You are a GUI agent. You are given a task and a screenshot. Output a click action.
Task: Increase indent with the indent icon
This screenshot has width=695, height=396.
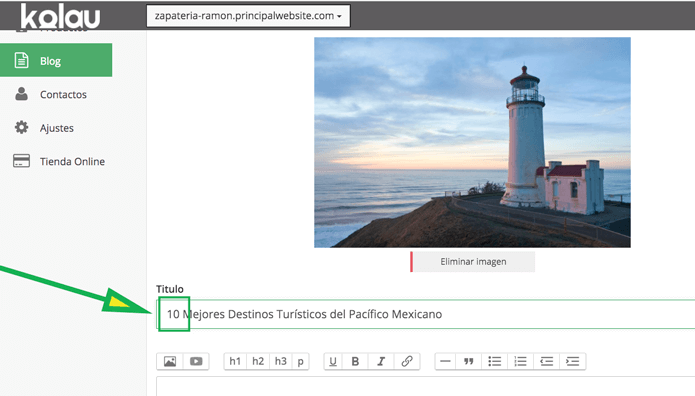(x=573, y=361)
